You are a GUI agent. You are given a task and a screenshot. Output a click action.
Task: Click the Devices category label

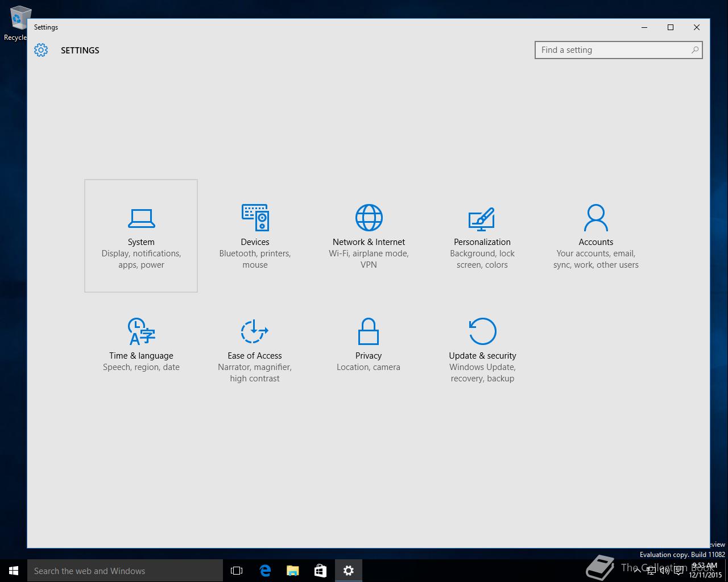point(255,242)
